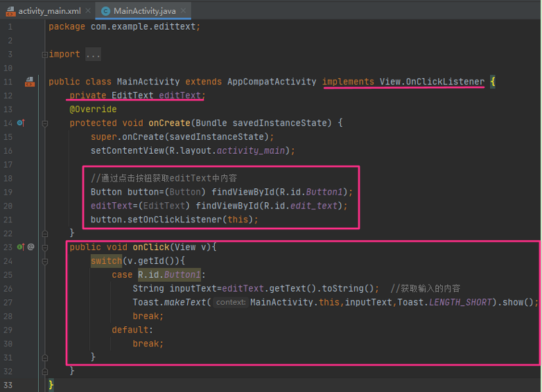Collapse the switch block fold marker on line 24

pyautogui.click(x=44, y=261)
